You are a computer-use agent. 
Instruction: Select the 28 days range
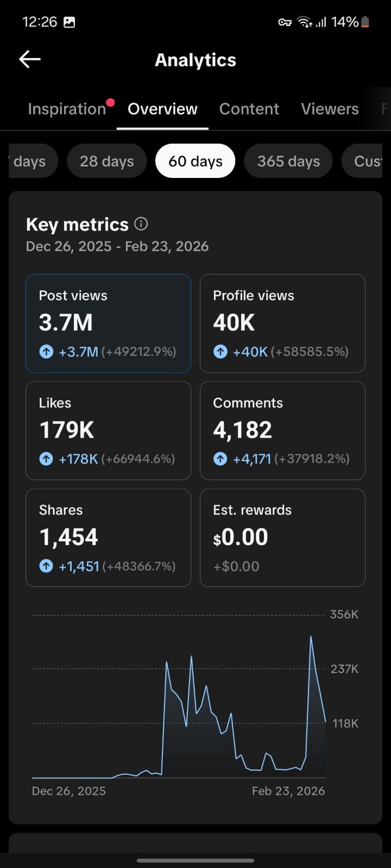click(107, 161)
